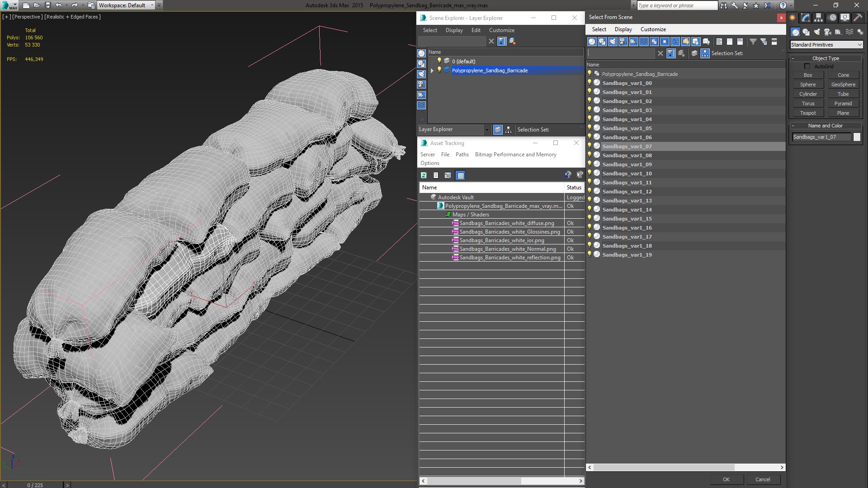868x488 pixels.
Task: Click the Save file icon in top toolbar
Action: 47,5
